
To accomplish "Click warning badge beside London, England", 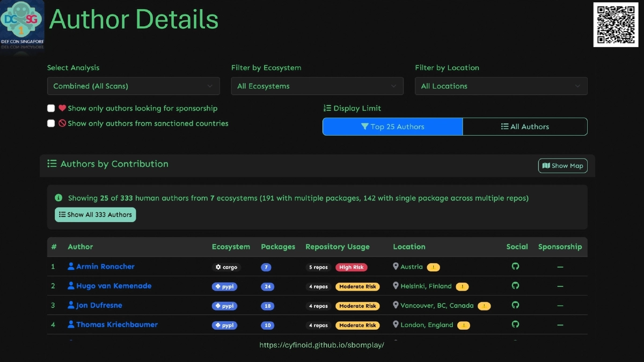I will [463, 325].
